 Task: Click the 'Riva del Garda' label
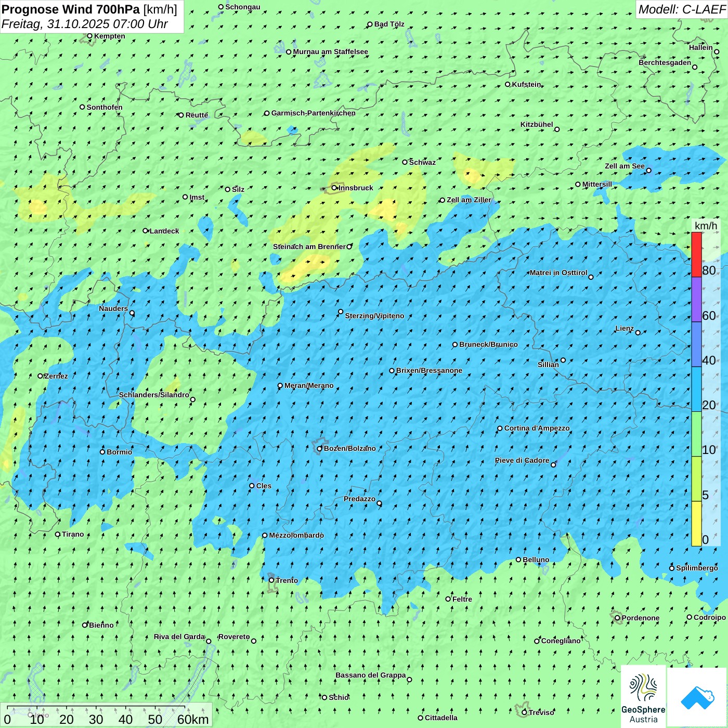(x=179, y=636)
